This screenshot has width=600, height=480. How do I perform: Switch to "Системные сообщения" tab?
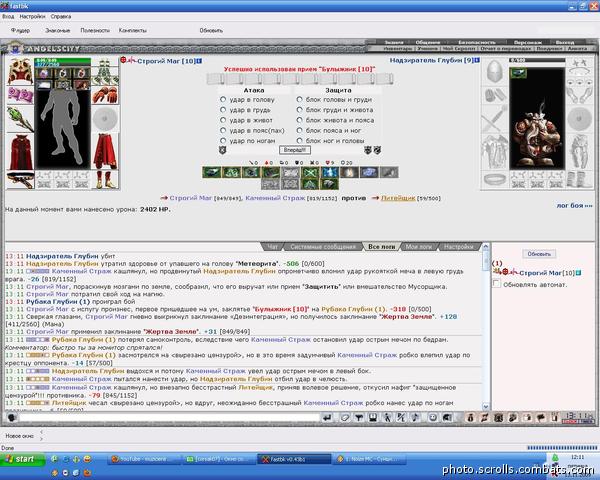pyautogui.click(x=323, y=247)
